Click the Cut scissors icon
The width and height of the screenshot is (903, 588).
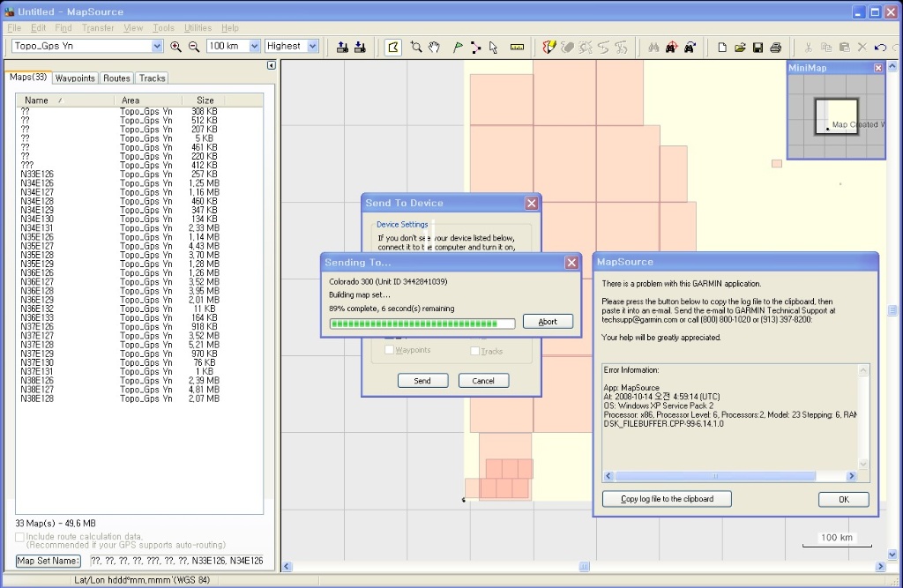click(809, 48)
